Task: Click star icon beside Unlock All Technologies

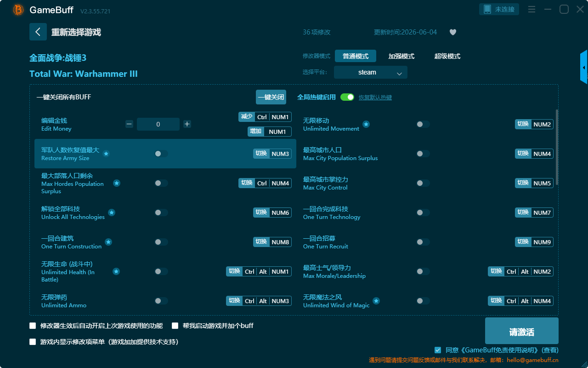Action: click(112, 213)
